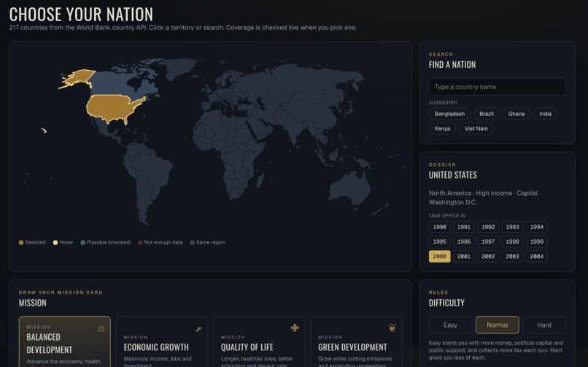Image resolution: width=588 pixels, height=367 pixels.
Task: Pick the Brazil suggestion chip
Action: coord(487,114)
